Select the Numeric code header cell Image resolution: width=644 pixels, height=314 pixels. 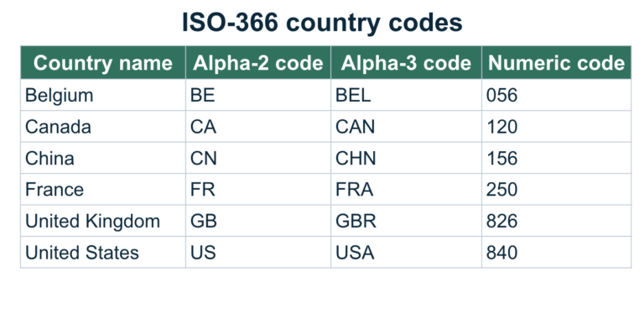click(557, 62)
